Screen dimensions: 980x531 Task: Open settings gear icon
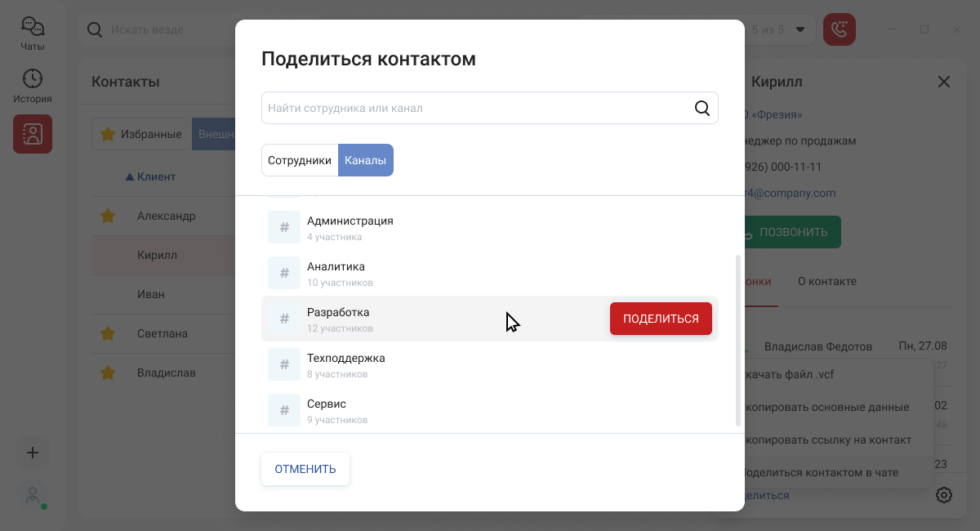pyautogui.click(x=944, y=495)
